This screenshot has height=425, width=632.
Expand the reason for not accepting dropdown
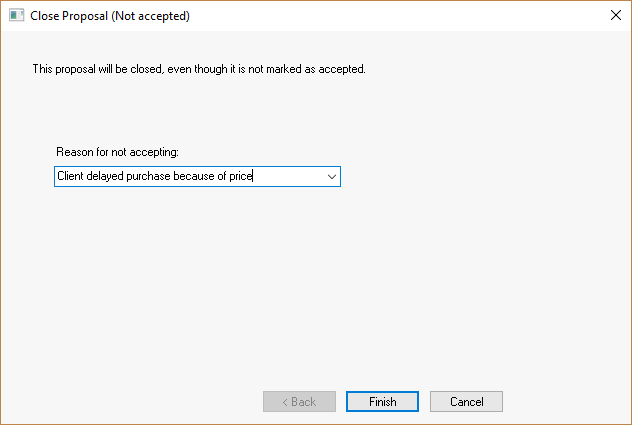331,177
